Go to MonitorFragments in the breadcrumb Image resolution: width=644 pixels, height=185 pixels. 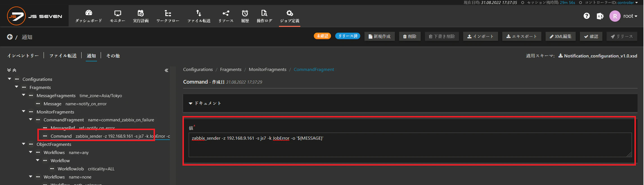pyautogui.click(x=268, y=70)
